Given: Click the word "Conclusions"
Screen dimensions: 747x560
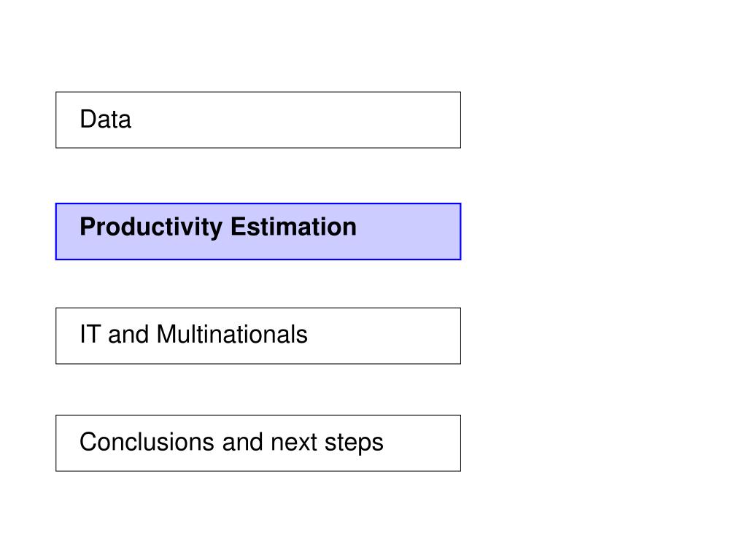Looking at the screenshot, I should pos(147,442).
